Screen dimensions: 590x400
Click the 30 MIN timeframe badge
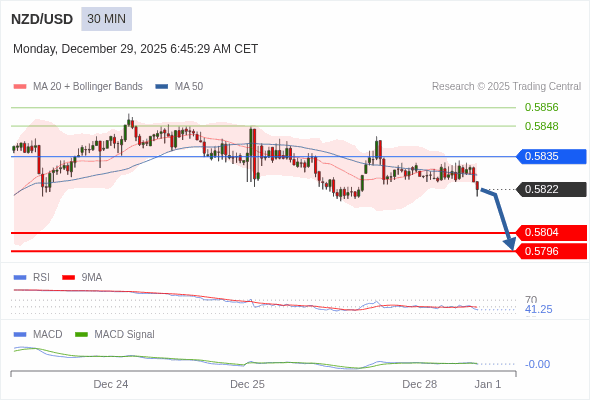[106, 19]
